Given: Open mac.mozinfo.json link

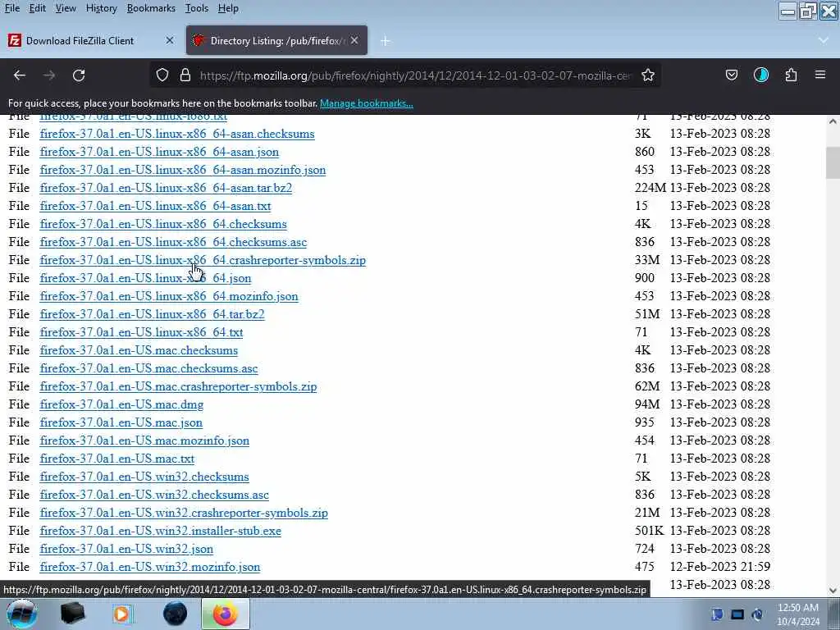Looking at the screenshot, I should pyautogui.click(x=144, y=441).
